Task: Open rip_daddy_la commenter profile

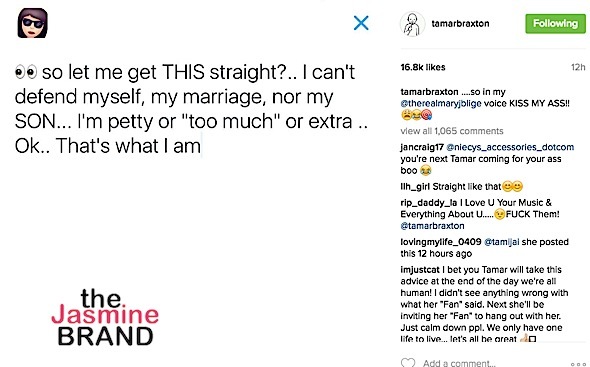Action: (x=429, y=203)
